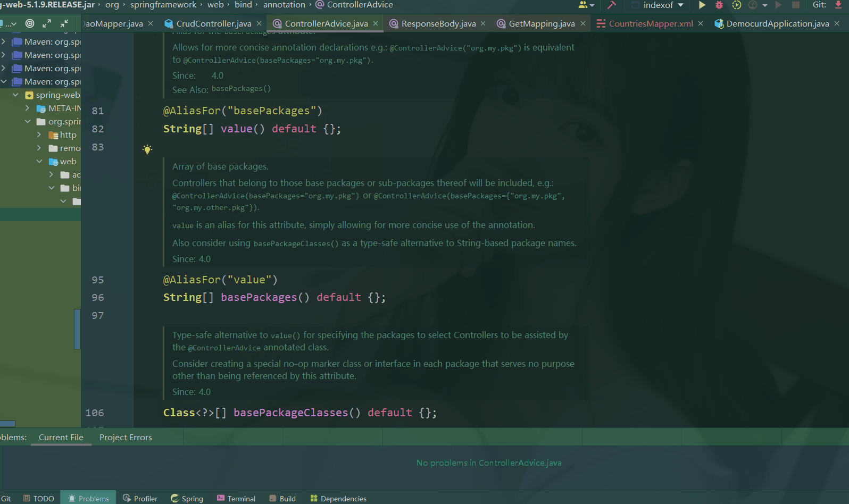Click 'springframework' in the breadcrumb path
This screenshot has height=504, width=849.
pos(163,5)
